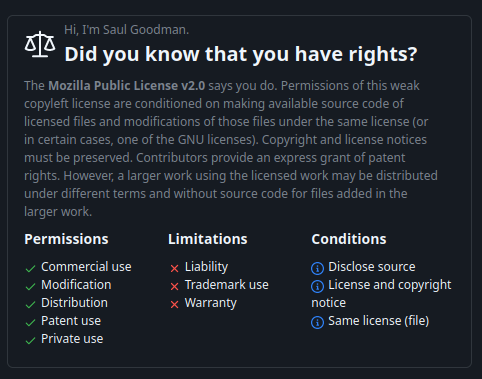
Task: Select the Permissions heading
Action: (66, 239)
